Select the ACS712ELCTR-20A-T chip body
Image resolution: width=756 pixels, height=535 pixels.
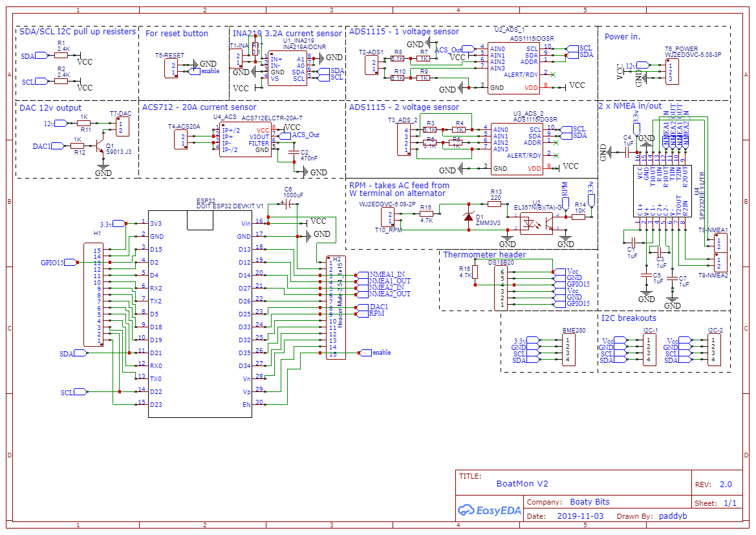[245, 140]
